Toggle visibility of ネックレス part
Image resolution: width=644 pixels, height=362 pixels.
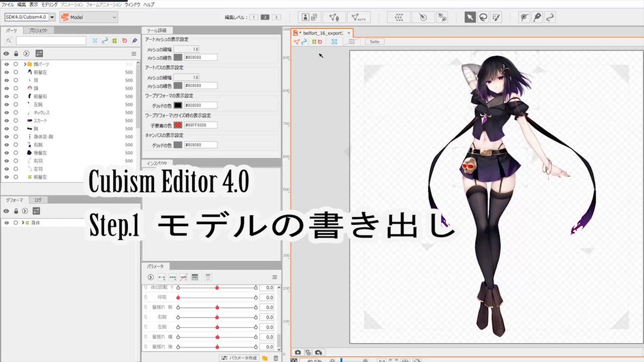pos(7,113)
